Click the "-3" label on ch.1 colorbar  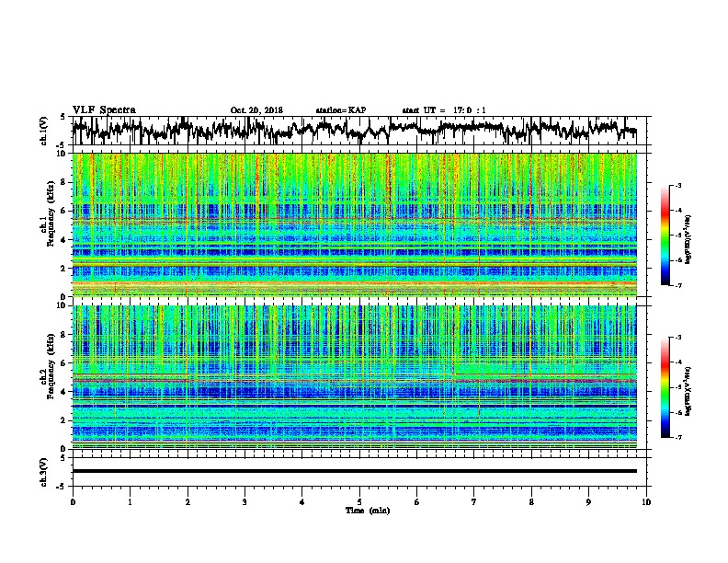click(677, 185)
